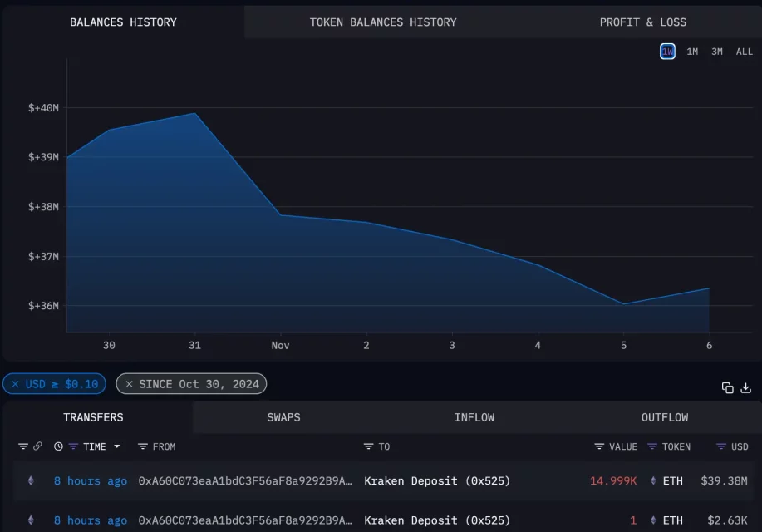Show the SWAPS transactions tab
The height and width of the screenshot is (532, 762).
[x=283, y=417]
